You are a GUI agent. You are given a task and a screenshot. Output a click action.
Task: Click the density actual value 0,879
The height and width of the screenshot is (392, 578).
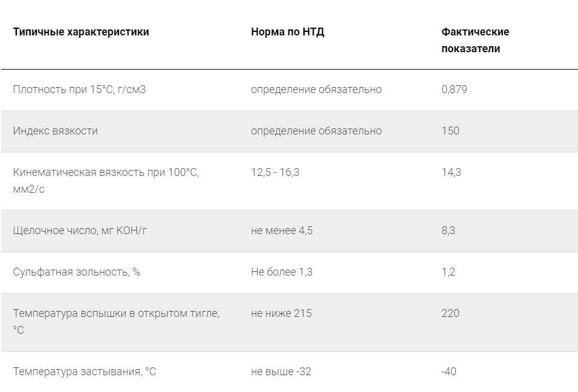[x=454, y=89]
